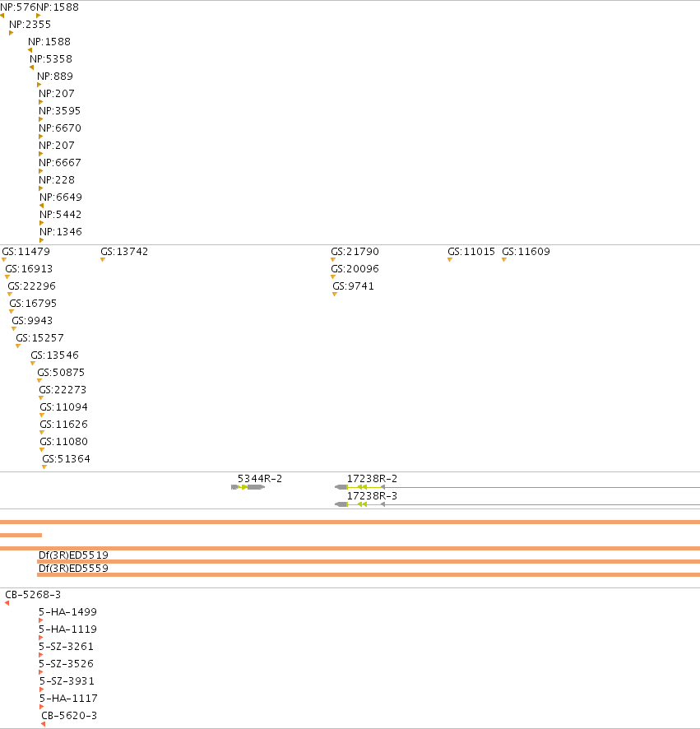Select the GS:50875 label
Image resolution: width=700 pixels, height=729 pixels.
coord(61,373)
